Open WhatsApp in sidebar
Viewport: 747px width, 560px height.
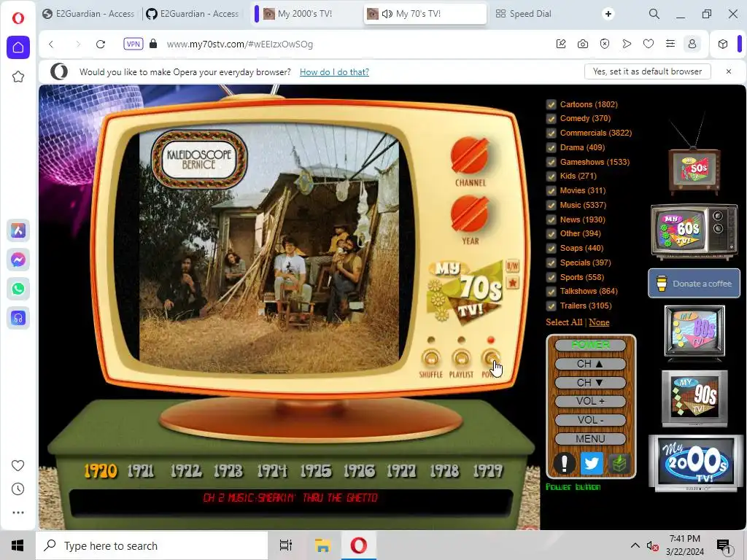tap(18, 289)
